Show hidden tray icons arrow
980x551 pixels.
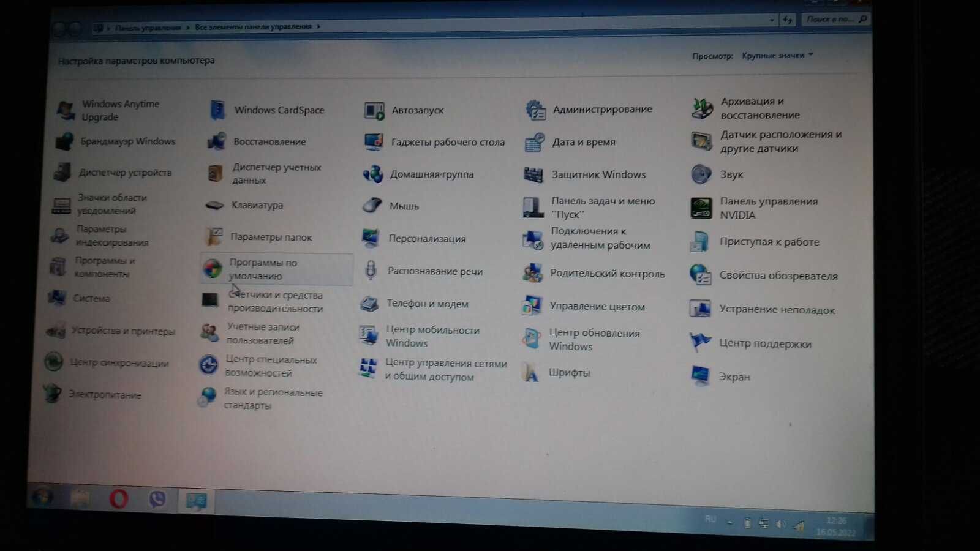(729, 522)
